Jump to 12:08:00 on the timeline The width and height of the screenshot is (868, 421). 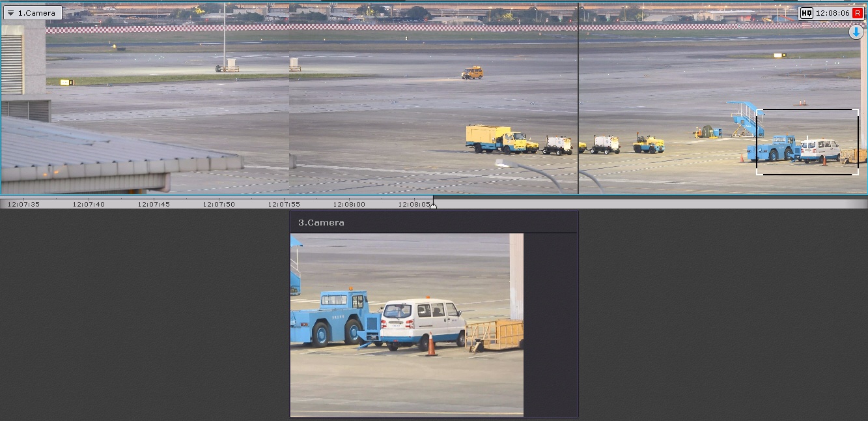(x=349, y=204)
